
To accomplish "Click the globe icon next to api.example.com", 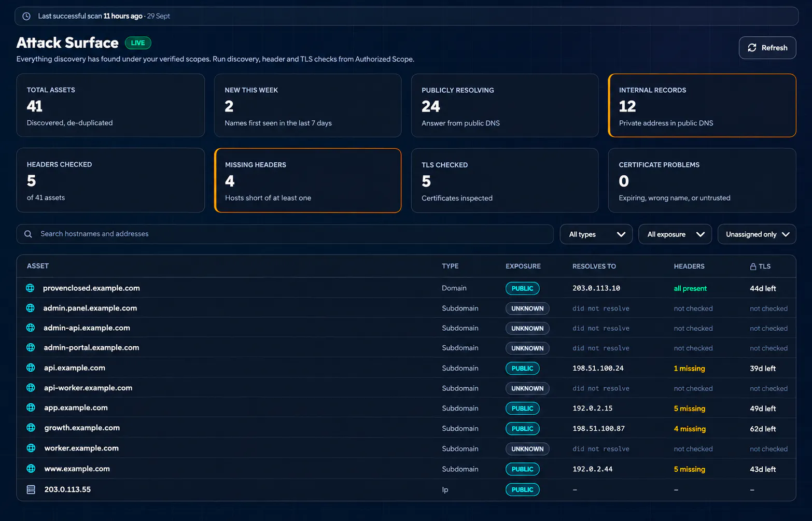I will [x=31, y=368].
